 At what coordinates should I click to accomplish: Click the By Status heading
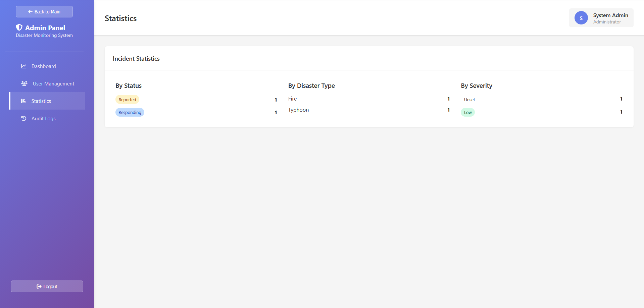coord(129,86)
